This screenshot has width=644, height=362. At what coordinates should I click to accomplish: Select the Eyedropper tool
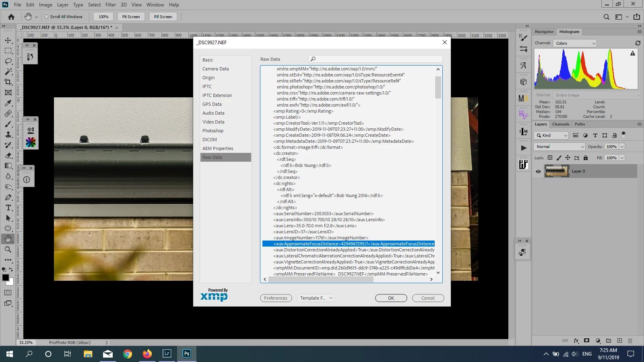tap(8, 103)
